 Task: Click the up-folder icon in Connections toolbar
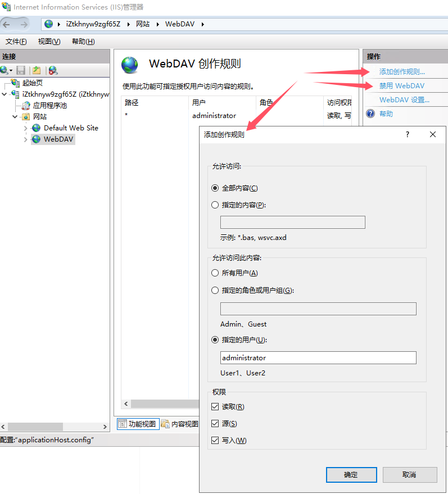coord(37,70)
